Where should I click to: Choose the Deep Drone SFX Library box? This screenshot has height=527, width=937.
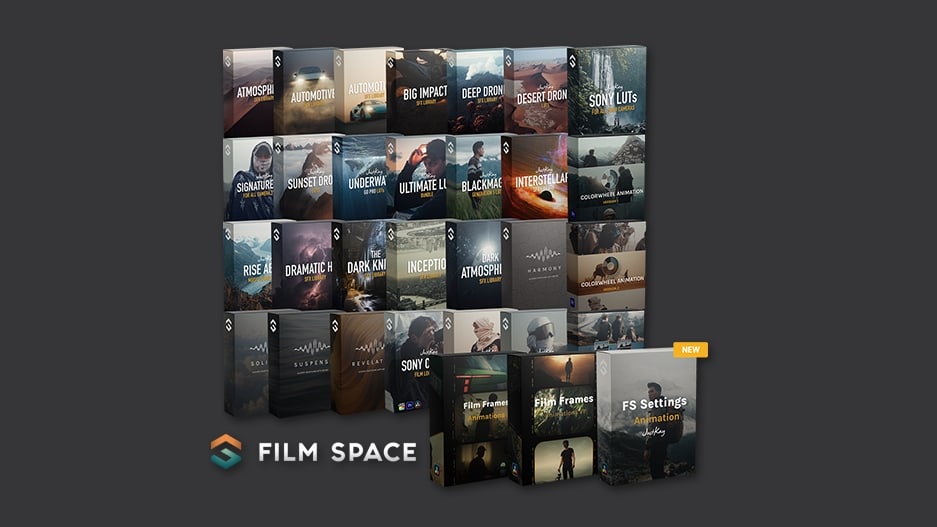(x=477, y=91)
